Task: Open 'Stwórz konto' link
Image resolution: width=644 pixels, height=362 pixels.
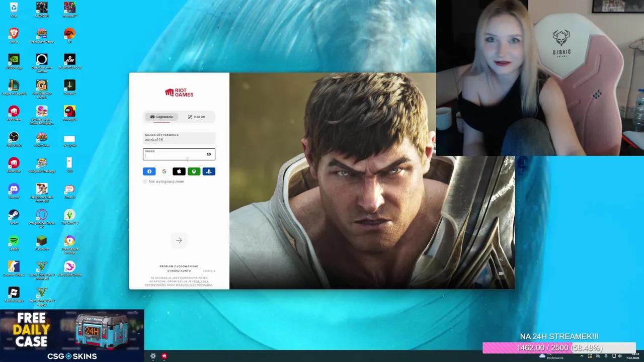Action: pyautogui.click(x=179, y=270)
